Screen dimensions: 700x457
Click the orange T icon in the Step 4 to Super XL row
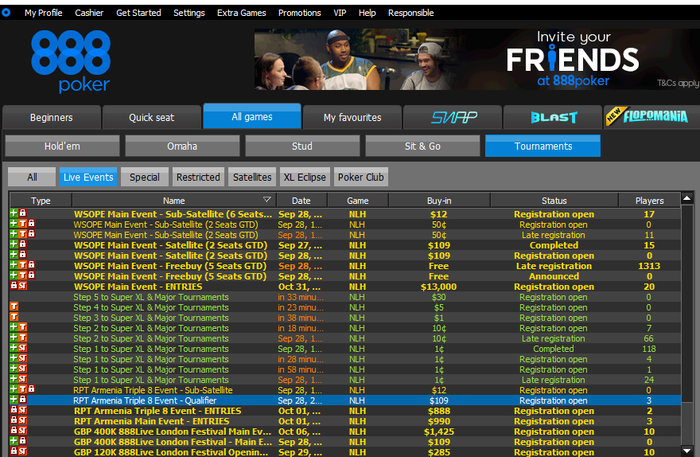14,306
